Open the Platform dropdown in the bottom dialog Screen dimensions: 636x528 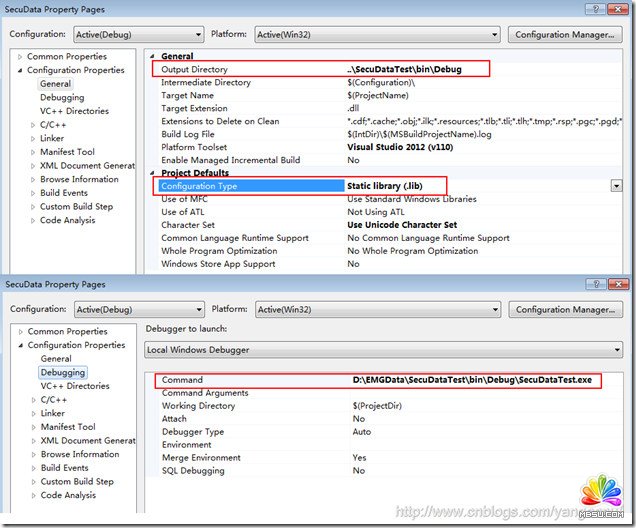(377, 310)
